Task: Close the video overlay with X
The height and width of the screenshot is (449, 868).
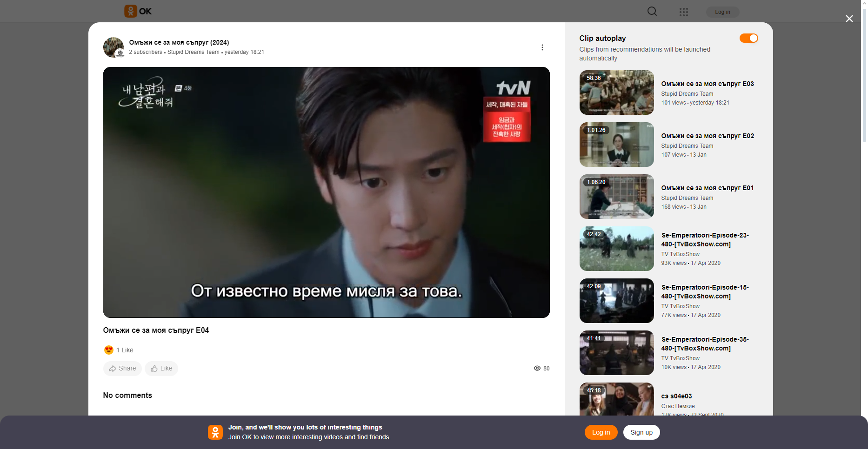Action: click(x=849, y=19)
